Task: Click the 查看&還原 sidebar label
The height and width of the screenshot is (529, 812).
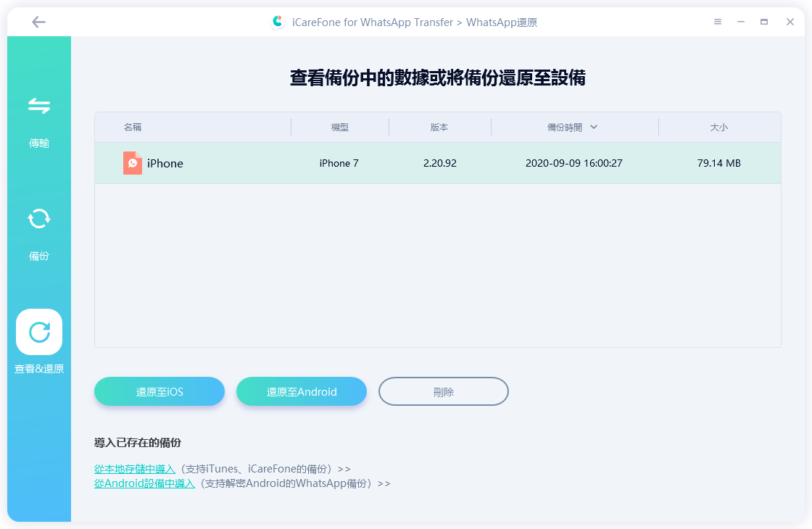Action: pos(39,369)
